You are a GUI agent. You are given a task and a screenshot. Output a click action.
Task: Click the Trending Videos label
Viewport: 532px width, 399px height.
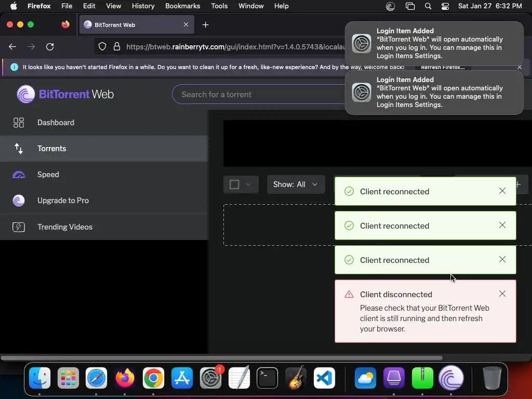click(65, 227)
